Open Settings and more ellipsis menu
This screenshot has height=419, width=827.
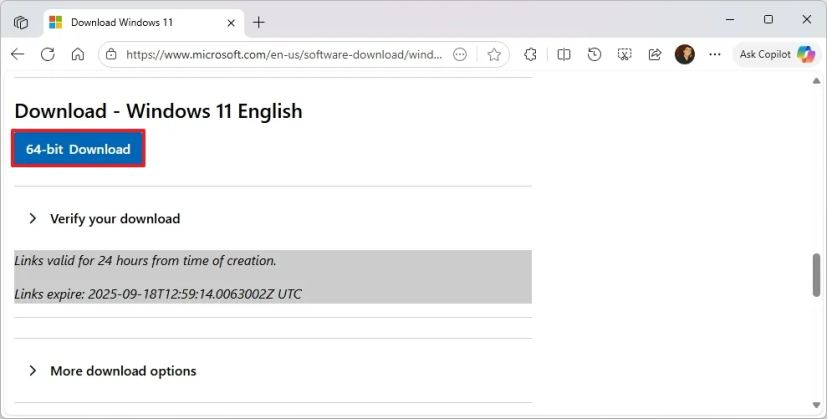point(715,55)
